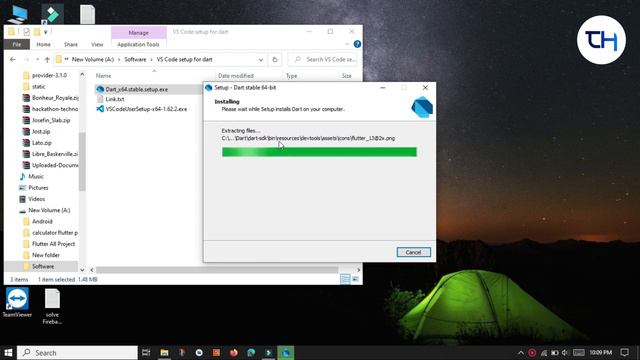Select the Application Tools tab
The width and height of the screenshot is (640, 360).
(138, 44)
